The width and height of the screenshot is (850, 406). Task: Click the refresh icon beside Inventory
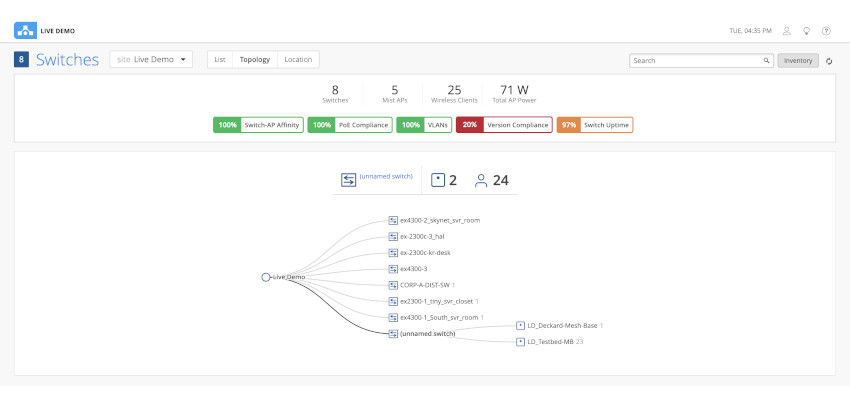pos(829,61)
